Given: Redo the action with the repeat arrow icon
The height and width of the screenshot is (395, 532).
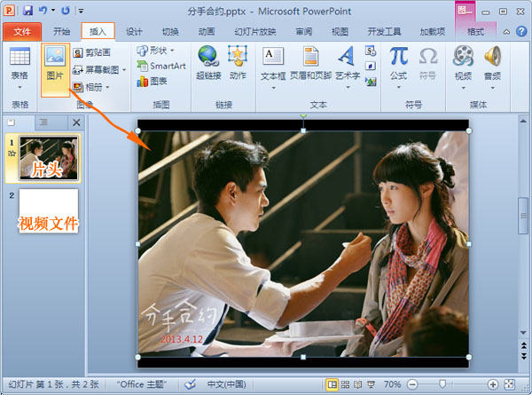Looking at the screenshot, I should tap(66, 11).
